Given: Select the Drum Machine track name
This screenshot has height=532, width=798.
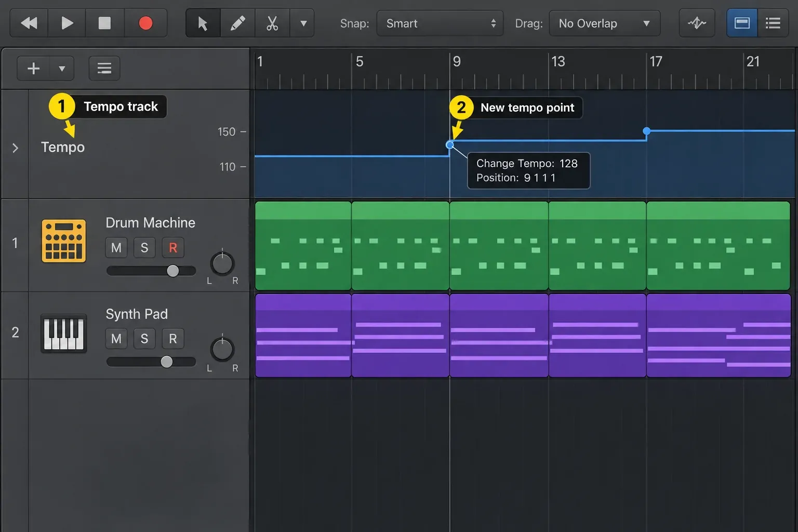Looking at the screenshot, I should coord(151,223).
